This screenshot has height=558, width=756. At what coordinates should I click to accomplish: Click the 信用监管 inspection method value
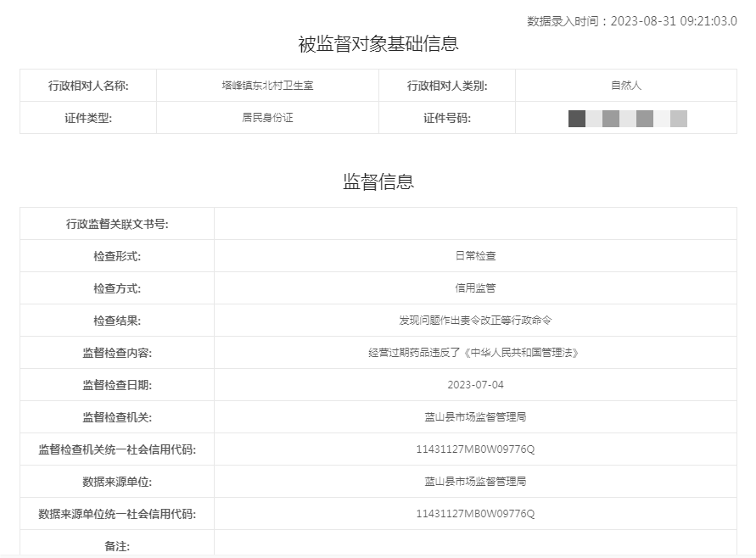(x=475, y=288)
